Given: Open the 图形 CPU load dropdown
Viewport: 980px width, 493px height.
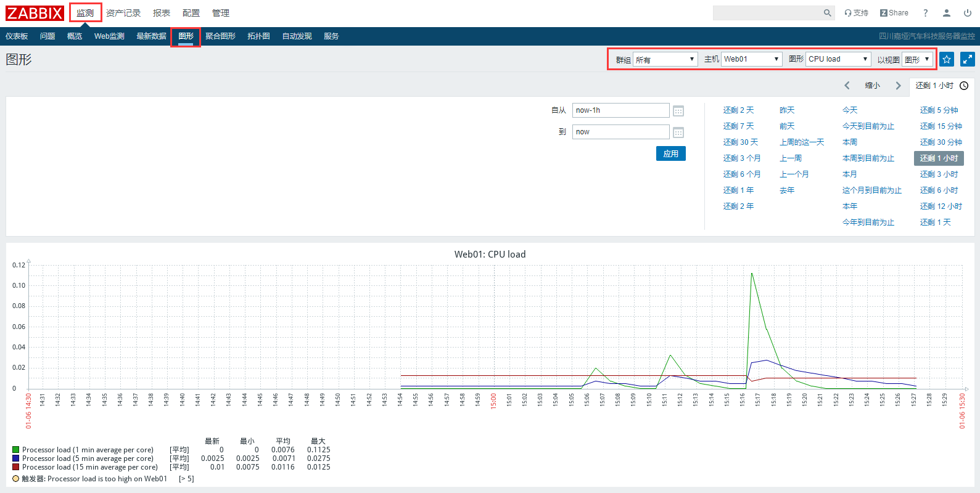Looking at the screenshot, I should pyautogui.click(x=838, y=59).
